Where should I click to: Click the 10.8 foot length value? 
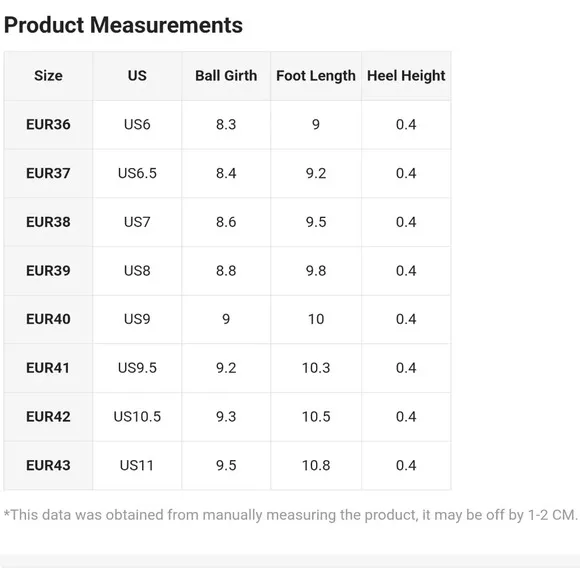pos(316,465)
